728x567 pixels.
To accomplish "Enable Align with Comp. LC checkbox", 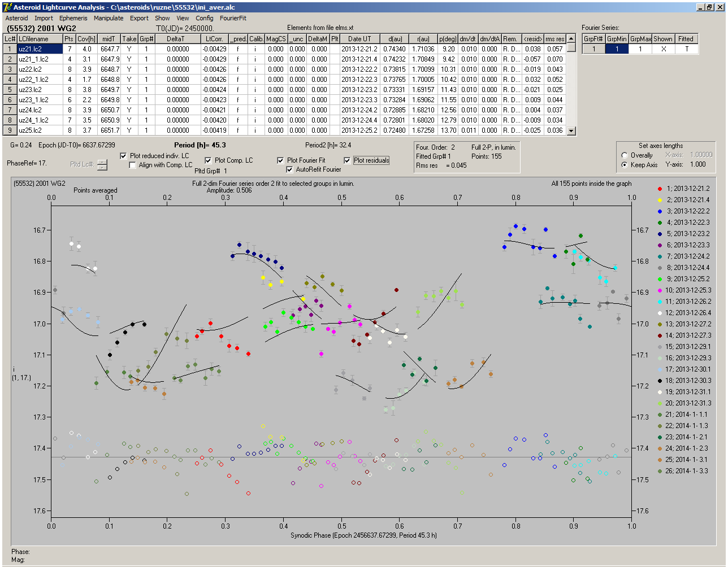I will pos(133,165).
